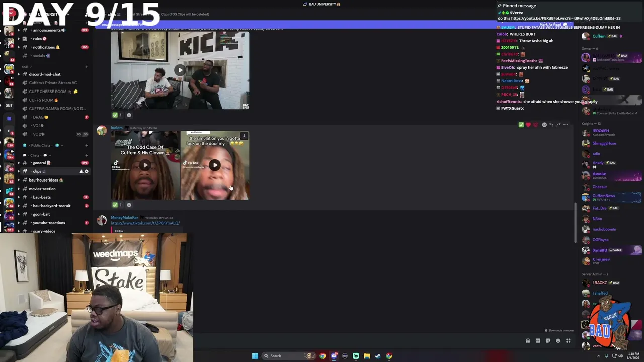Open the GIF picker in message bar
This screenshot has width=644, height=362.
click(x=538, y=341)
